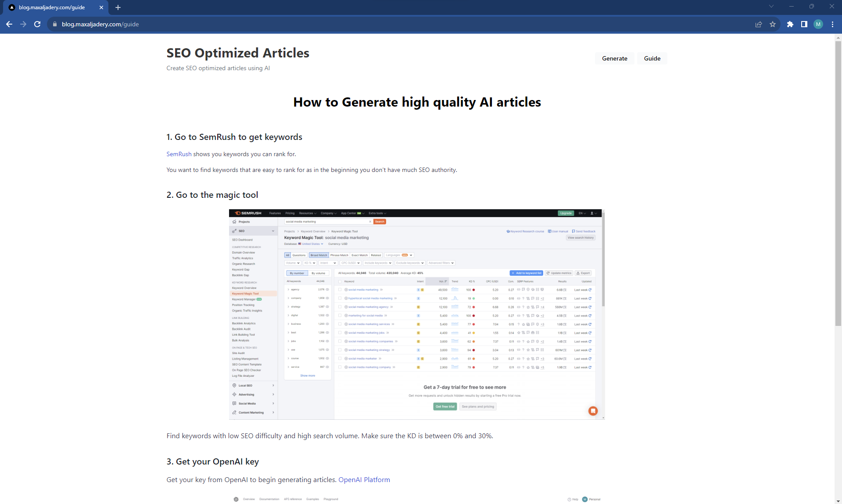Click the scrollbar up arrow
Screen dimensions: 842x504
click(838, 38)
